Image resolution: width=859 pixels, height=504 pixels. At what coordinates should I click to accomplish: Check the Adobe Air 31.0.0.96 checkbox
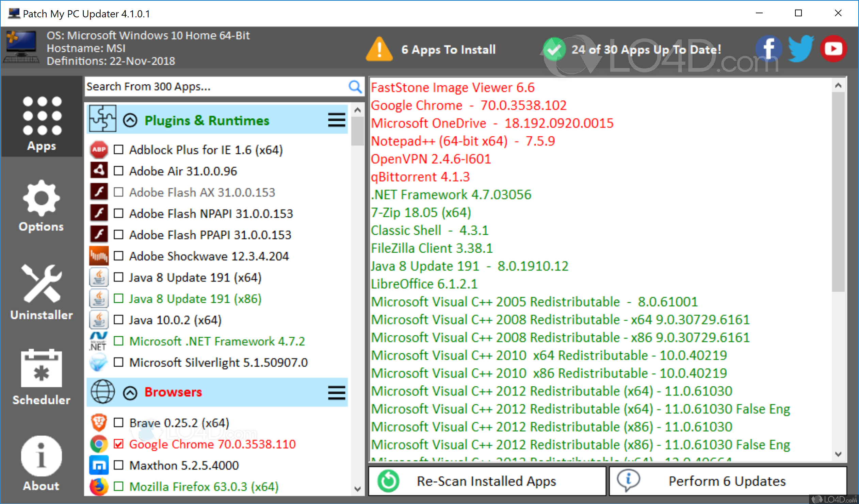pos(118,171)
